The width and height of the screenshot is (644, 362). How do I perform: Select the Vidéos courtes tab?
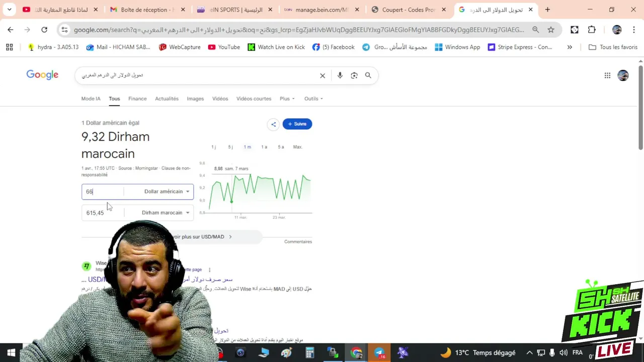pyautogui.click(x=254, y=99)
